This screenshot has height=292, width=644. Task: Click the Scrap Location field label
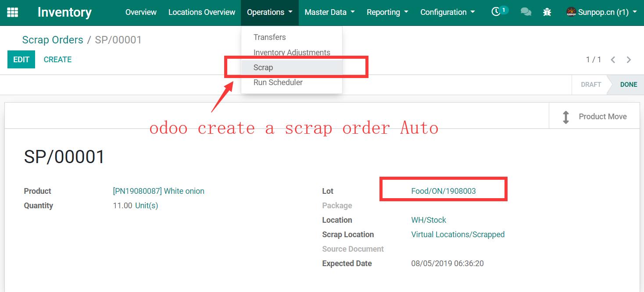click(x=348, y=235)
